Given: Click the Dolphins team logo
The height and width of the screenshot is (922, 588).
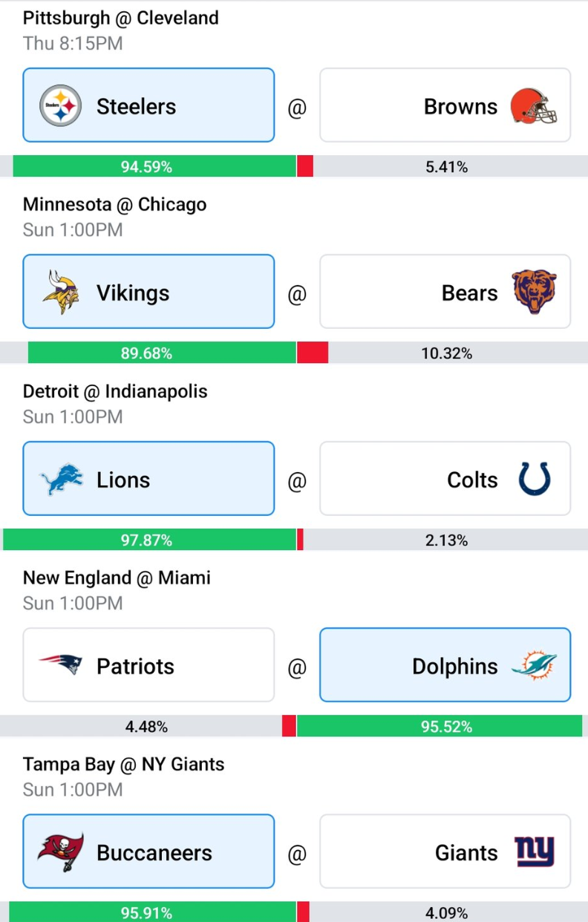Looking at the screenshot, I should click(x=534, y=665).
